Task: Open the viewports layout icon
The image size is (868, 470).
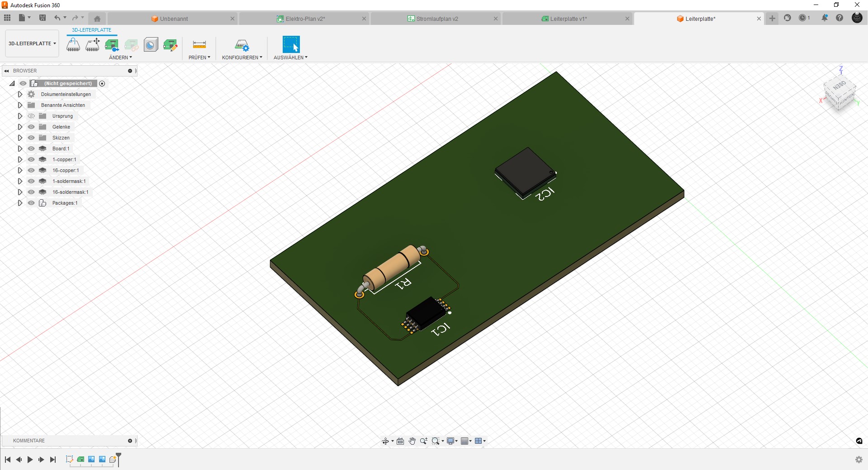Action: (x=479, y=441)
